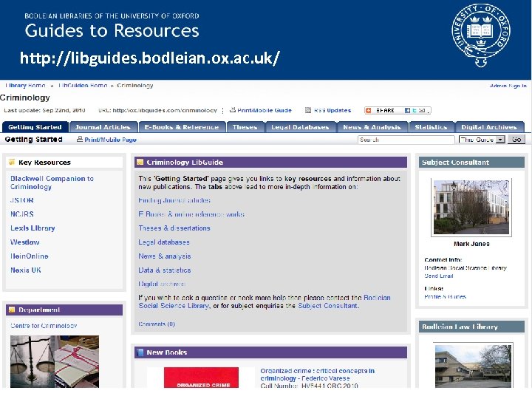The image size is (532, 399).
Task: Follow the Digital archives link in the guide
Action: pyautogui.click(x=162, y=284)
